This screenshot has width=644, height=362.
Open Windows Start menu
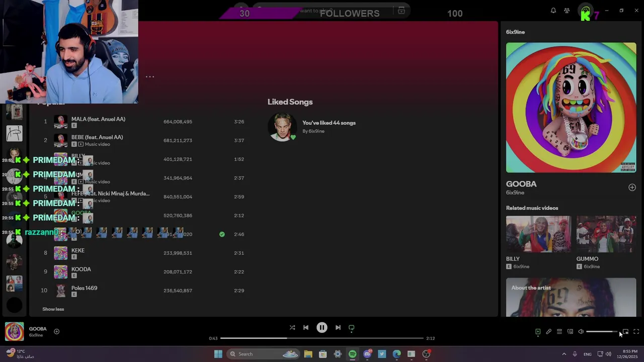click(218, 354)
